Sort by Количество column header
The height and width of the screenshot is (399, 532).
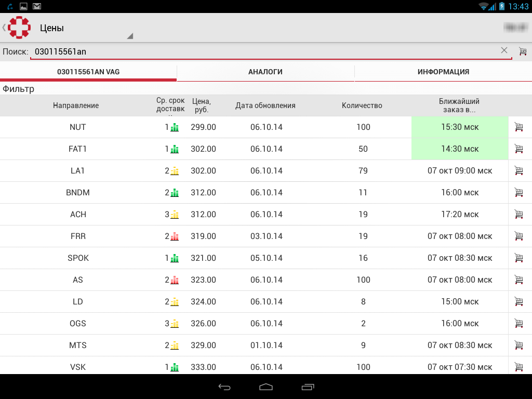click(362, 105)
